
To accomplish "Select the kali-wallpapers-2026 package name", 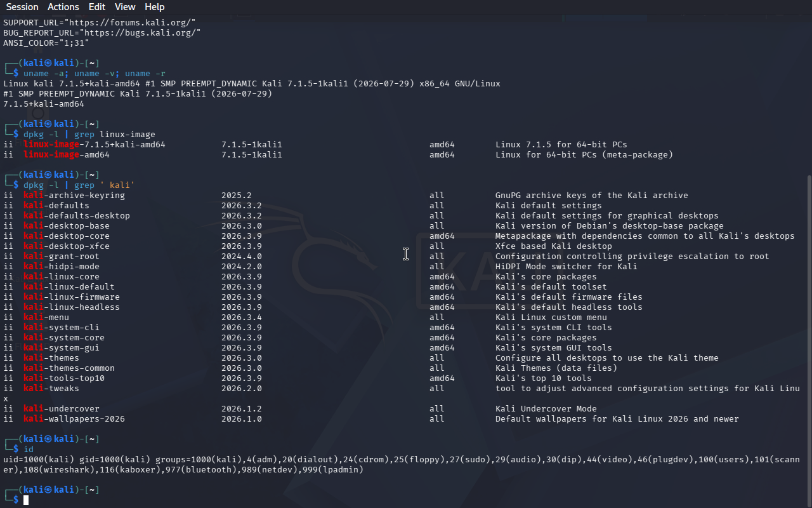I will click(74, 419).
